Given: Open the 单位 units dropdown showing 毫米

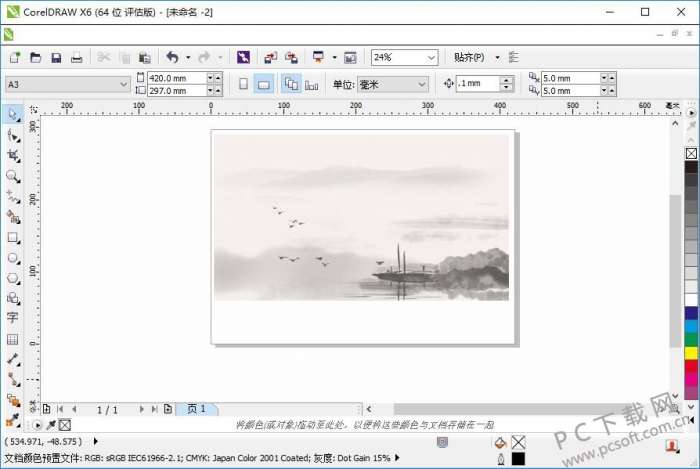Looking at the screenshot, I should point(393,84).
